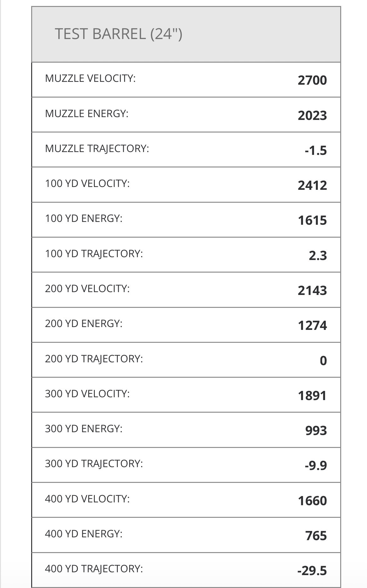This screenshot has height=588, width=367.
Task: Click the 100 yard trajectory value 2.3
Action: (318, 256)
